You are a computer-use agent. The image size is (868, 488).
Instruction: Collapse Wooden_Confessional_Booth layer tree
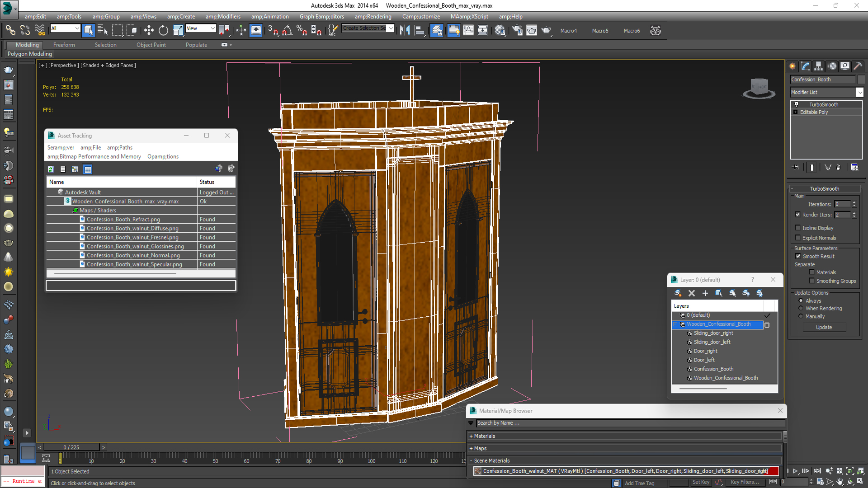click(676, 324)
